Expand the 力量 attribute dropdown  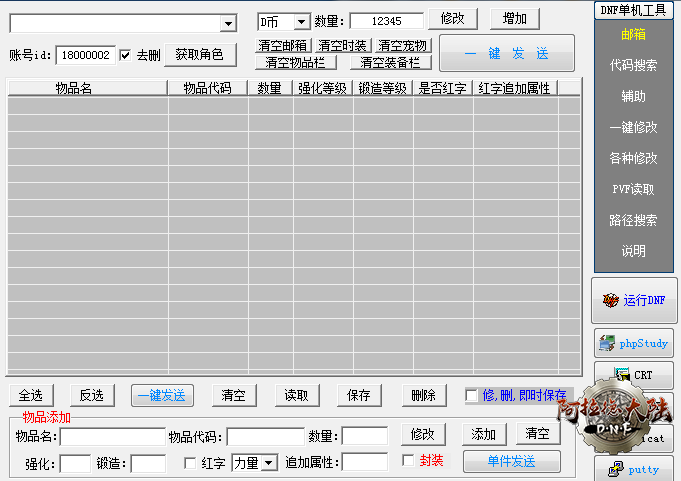click(x=268, y=463)
